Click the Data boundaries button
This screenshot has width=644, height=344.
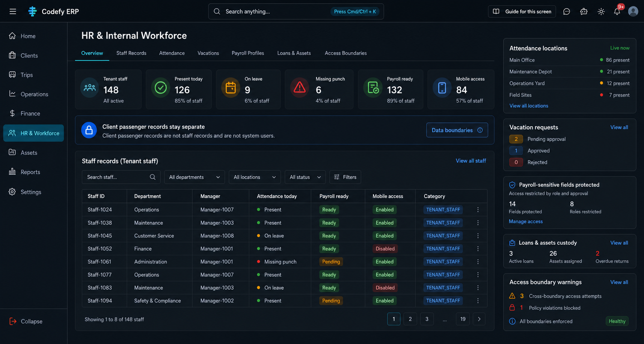point(457,130)
